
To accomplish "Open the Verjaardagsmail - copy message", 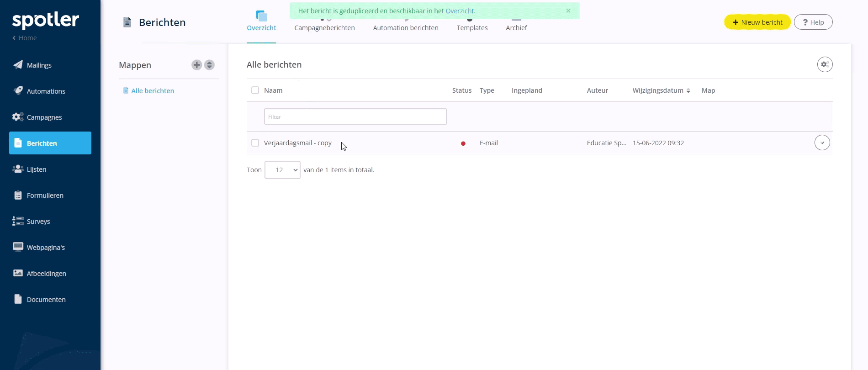I will coord(298,143).
